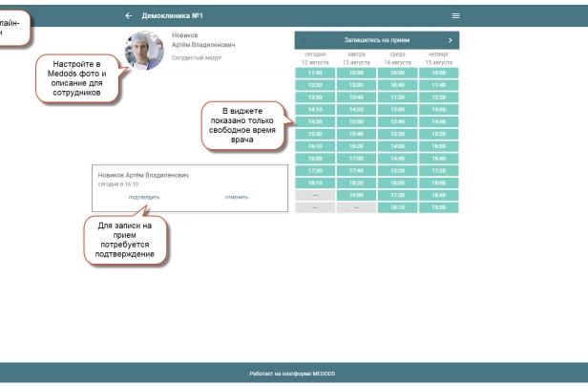The image size is (588, 387).
Task: Click the back arrow beside Демоклиника №1
Action: (x=129, y=16)
